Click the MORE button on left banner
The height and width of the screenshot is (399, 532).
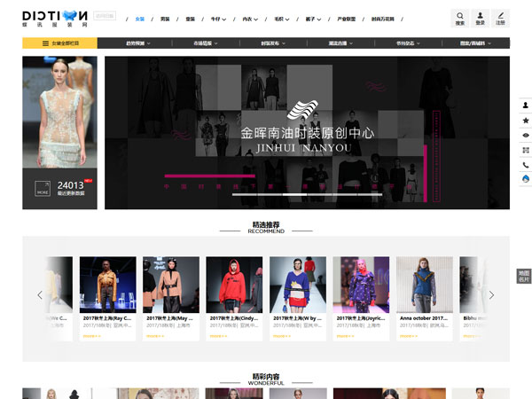(42, 189)
